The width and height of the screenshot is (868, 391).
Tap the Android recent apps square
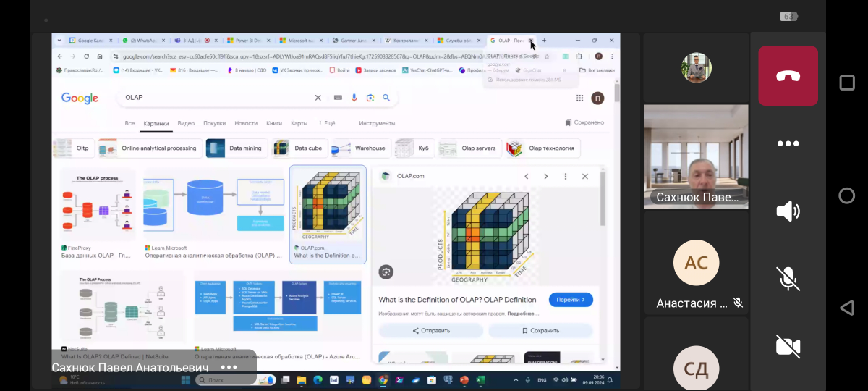click(846, 83)
